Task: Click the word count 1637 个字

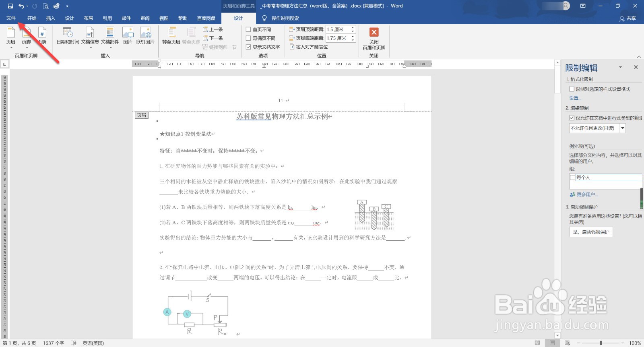Action: click(54, 343)
